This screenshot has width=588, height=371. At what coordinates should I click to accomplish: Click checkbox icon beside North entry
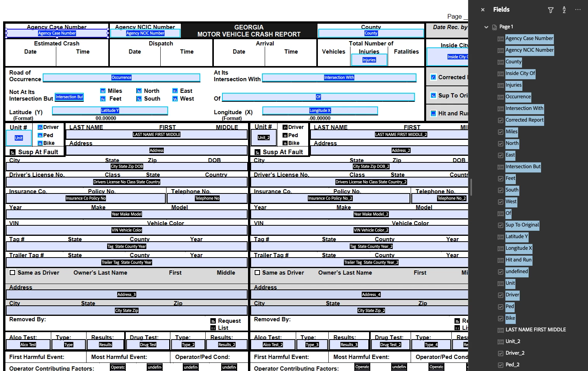tap(501, 144)
